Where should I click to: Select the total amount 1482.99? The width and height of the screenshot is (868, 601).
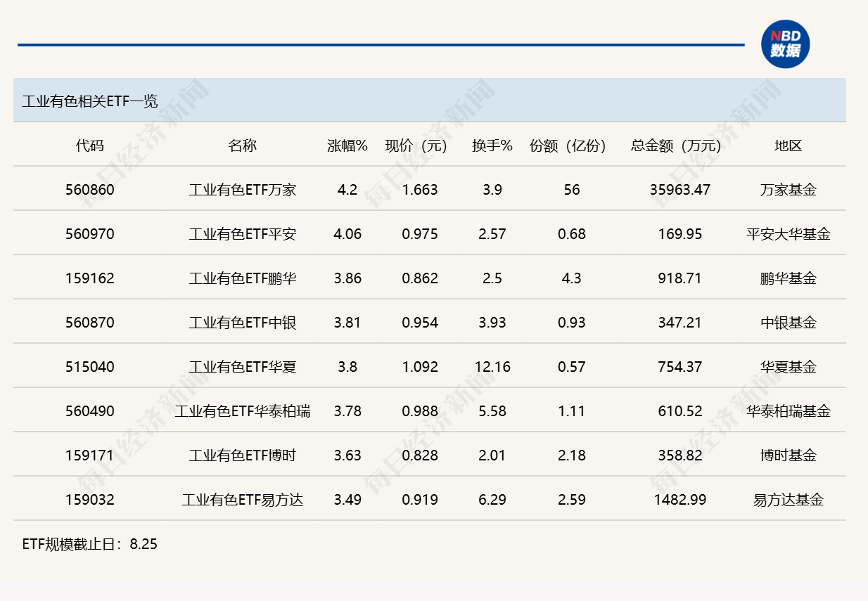coord(680,500)
